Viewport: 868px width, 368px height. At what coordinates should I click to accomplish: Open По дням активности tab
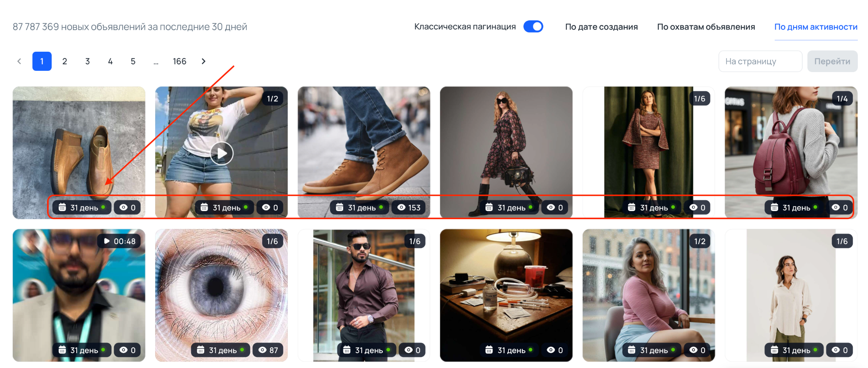[x=815, y=27]
